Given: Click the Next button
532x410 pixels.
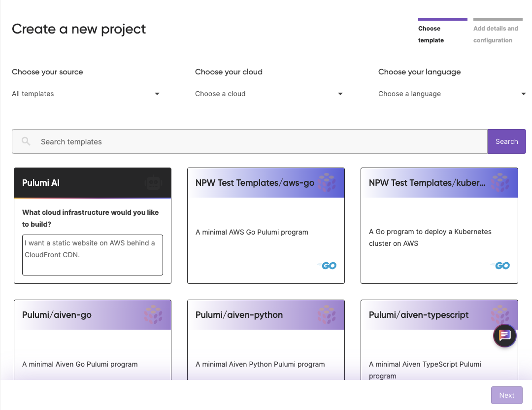Looking at the screenshot, I should (x=506, y=395).
